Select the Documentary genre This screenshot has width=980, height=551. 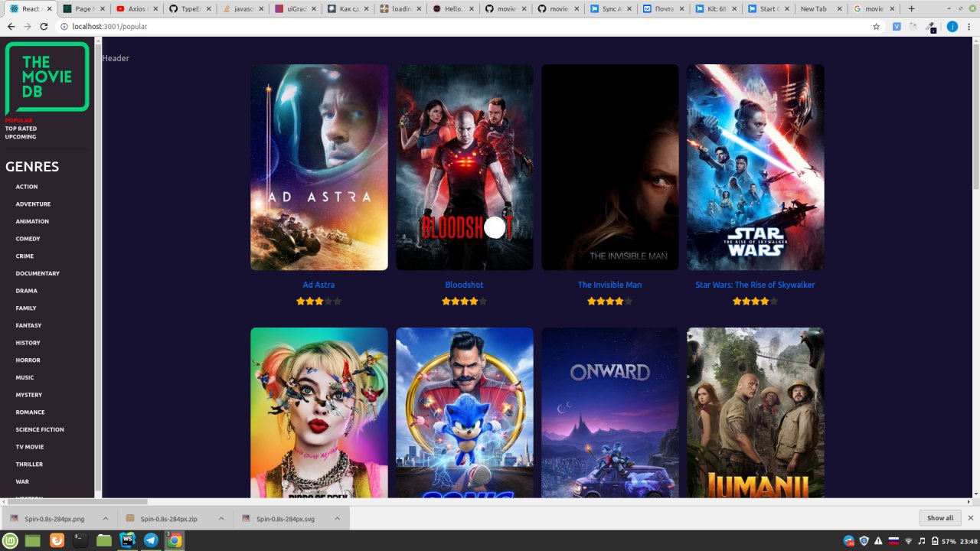click(x=38, y=273)
